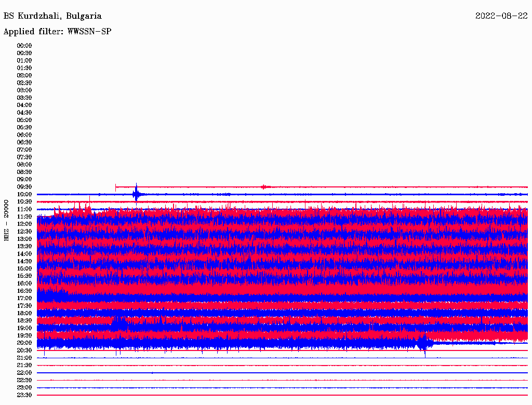Select the 00:00 time label
The width and height of the screenshot is (532, 405).
click(24, 46)
